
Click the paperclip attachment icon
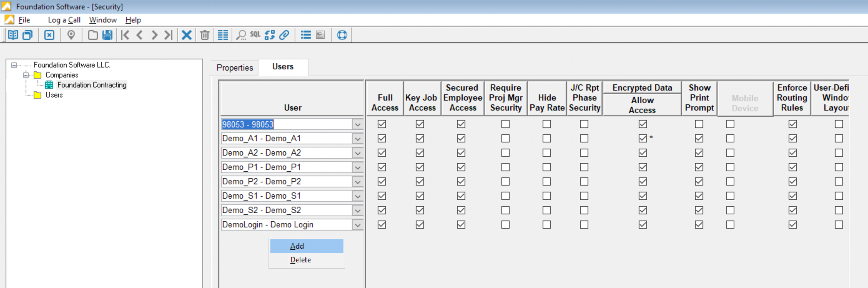point(284,35)
